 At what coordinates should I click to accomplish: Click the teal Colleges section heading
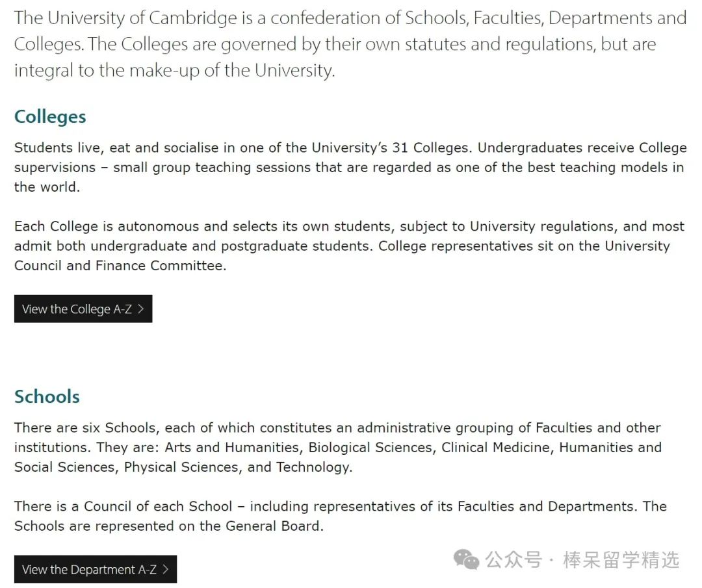49,117
